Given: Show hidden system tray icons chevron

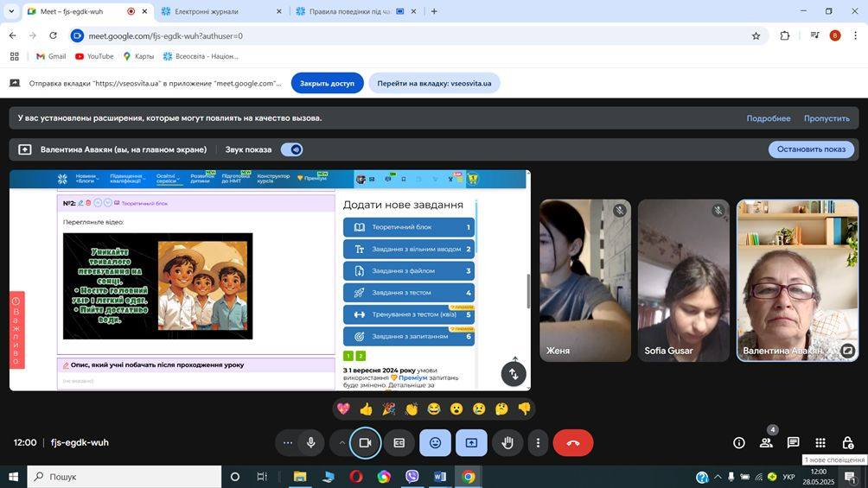Looking at the screenshot, I should tap(718, 477).
